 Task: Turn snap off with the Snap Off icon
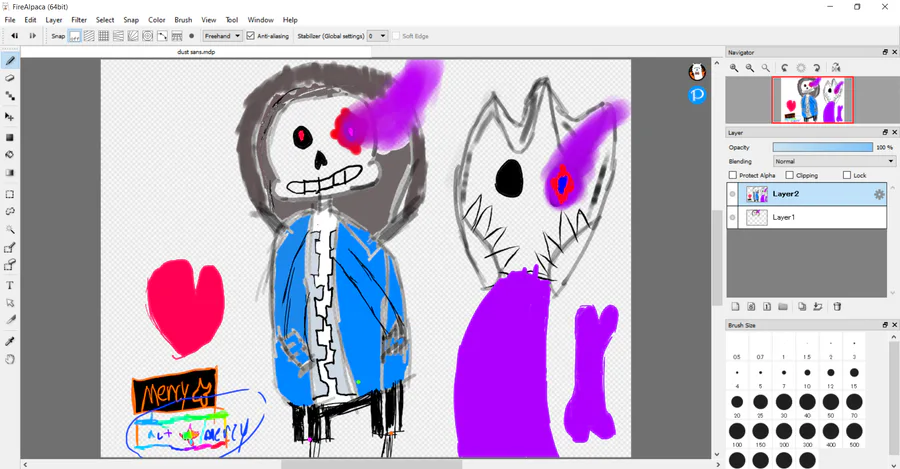click(75, 36)
